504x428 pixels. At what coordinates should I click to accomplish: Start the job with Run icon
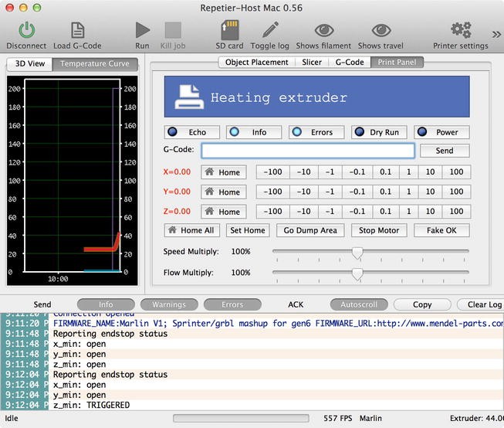pos(142,30)
